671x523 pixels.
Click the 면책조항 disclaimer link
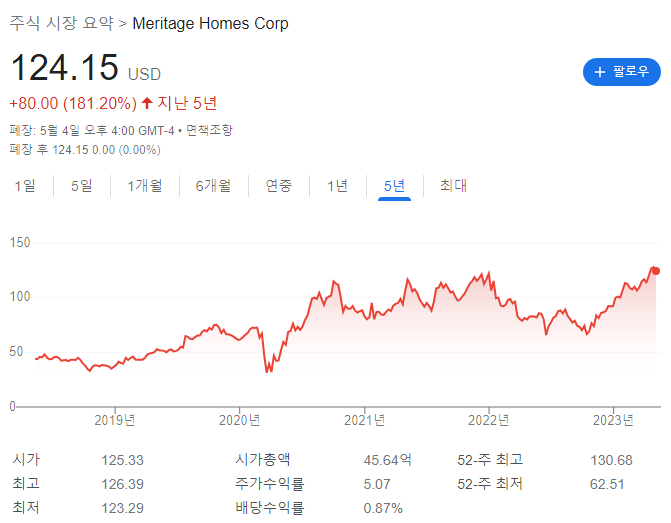pyautogui.click(x=209, y=130)
